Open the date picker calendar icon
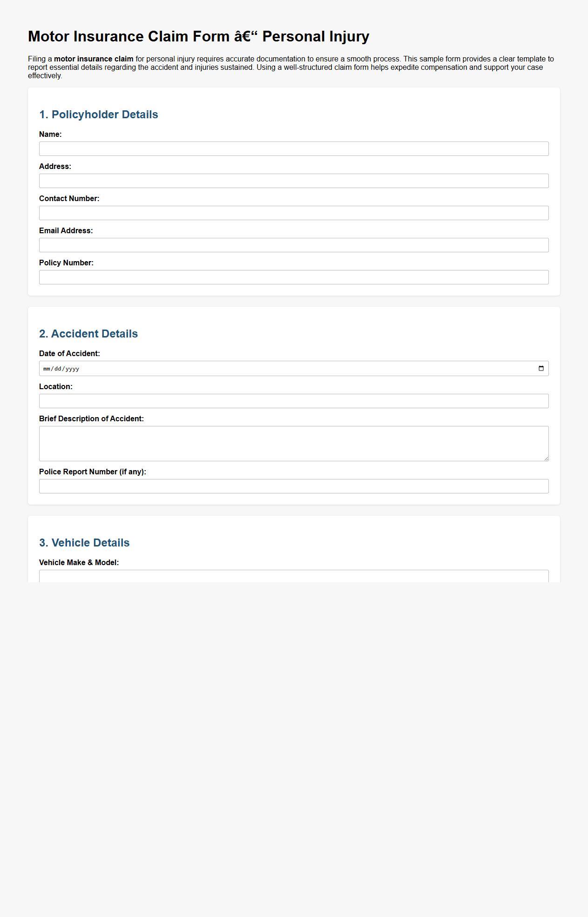588x917 pixels. coord(541,368)
